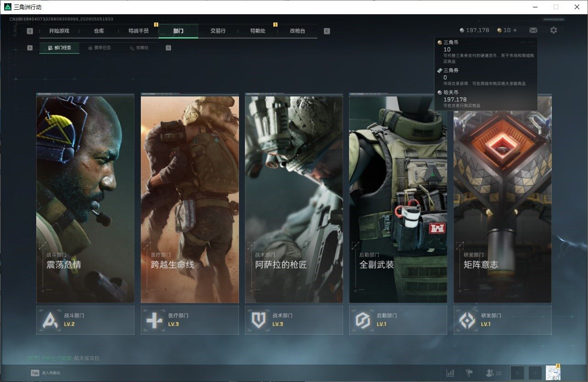
Task: Select the 赛季任务 sub-tab
Action: click(99, 48)
